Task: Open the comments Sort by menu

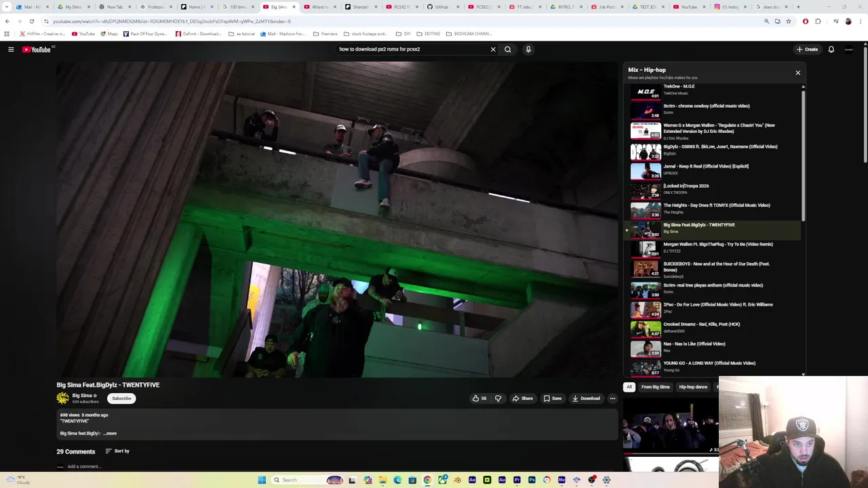Action: pos(117,451)
